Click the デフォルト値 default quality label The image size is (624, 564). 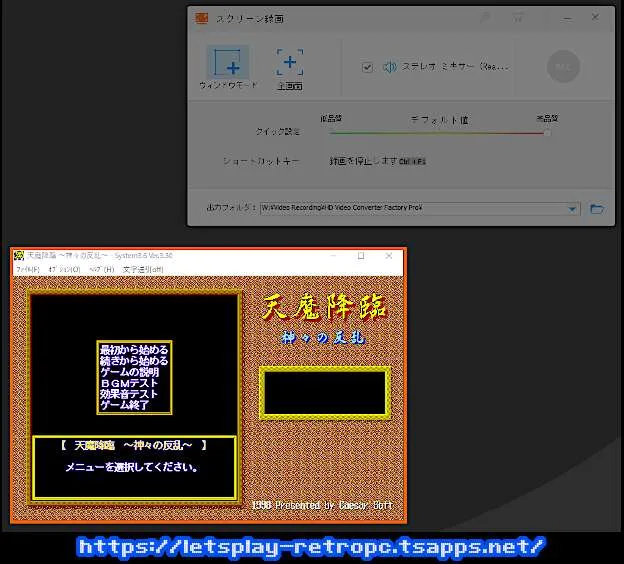pyautogui.click(x=439, y=119)
